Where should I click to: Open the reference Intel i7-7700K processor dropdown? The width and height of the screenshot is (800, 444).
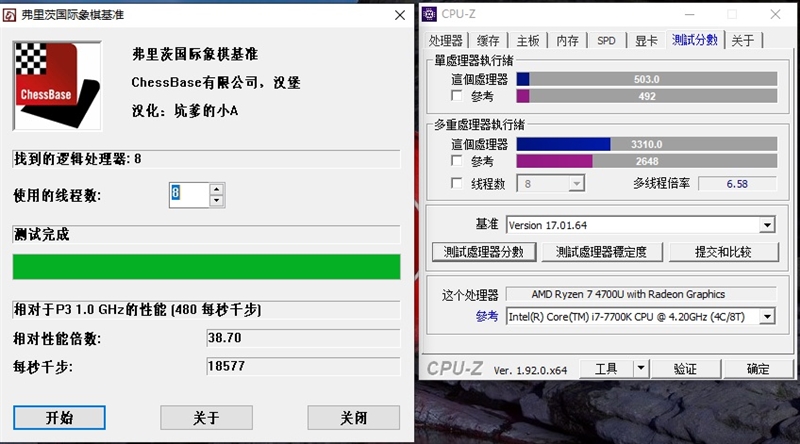click(767, 317)
